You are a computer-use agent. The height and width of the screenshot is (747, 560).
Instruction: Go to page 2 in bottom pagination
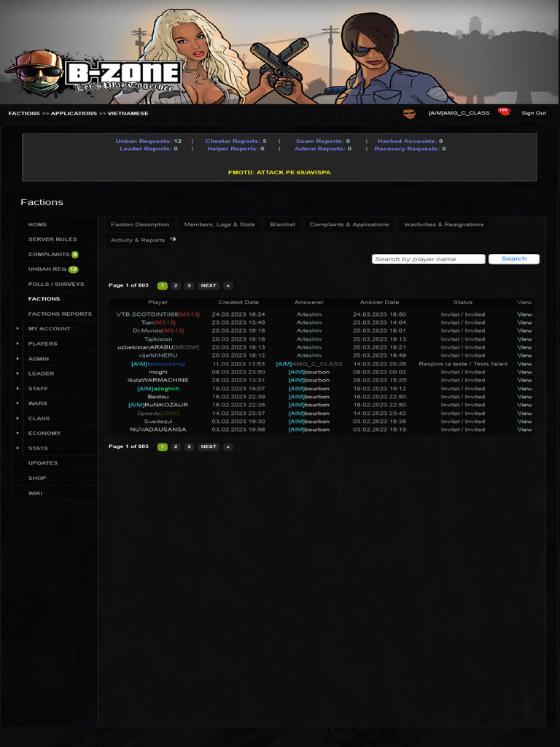pyautogui.click(x=176, y=447)
